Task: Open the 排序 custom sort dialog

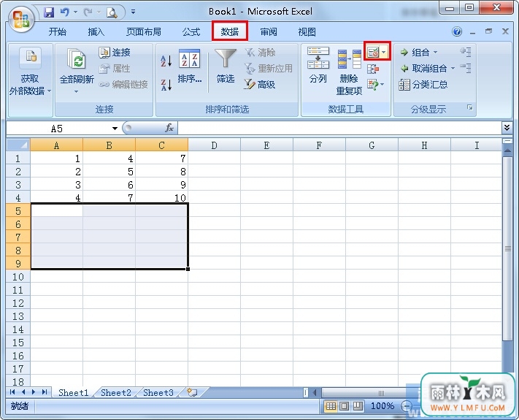Action: (x=189, y=66)
